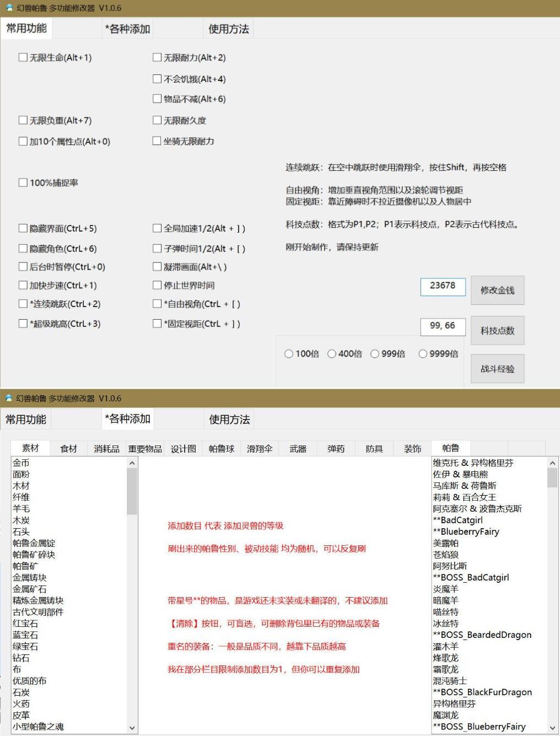
Task: Check the 100%捕捉率 option
Action: pos(23,182)
